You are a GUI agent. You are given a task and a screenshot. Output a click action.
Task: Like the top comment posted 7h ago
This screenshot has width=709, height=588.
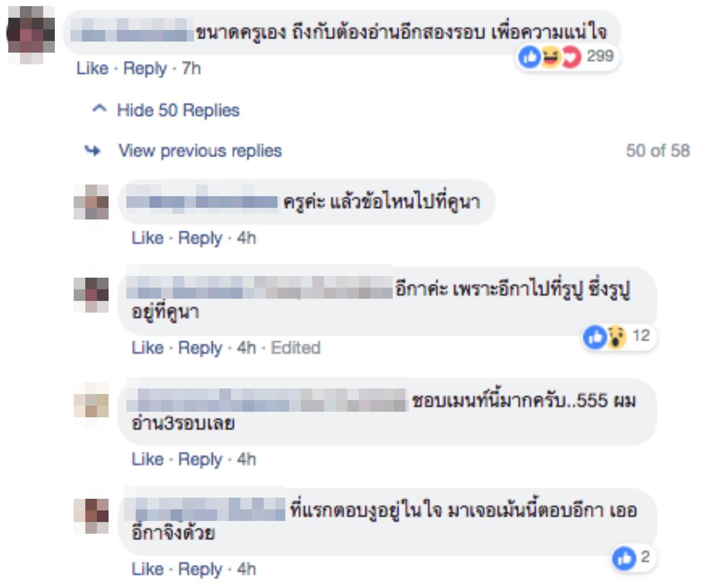coord(92,69)
